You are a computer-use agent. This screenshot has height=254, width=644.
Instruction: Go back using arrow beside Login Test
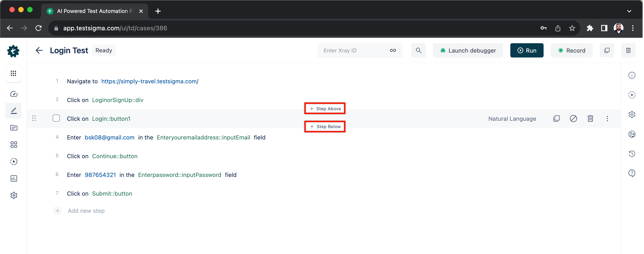click(x=39, y=50)
